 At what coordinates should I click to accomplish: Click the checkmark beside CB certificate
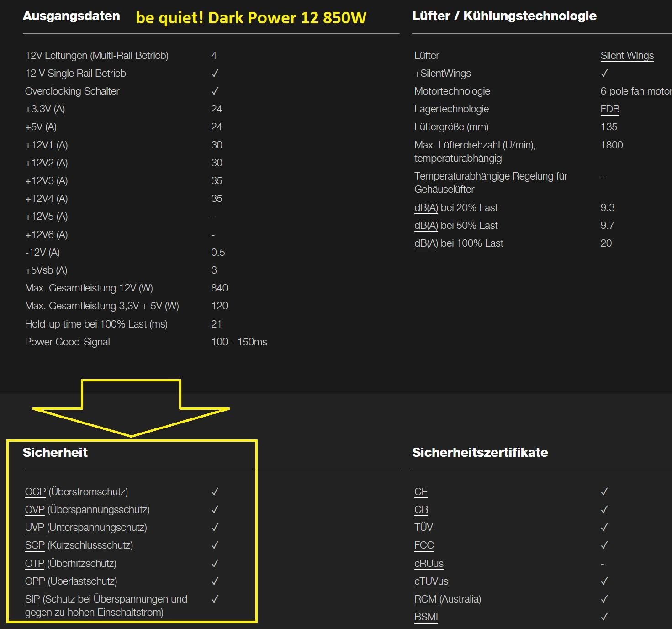coord(604,510)
